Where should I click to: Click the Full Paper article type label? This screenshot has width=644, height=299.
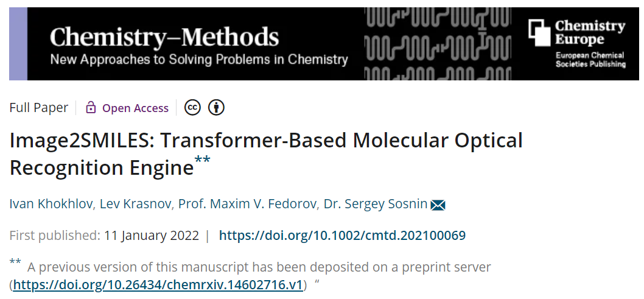(39, 108)
